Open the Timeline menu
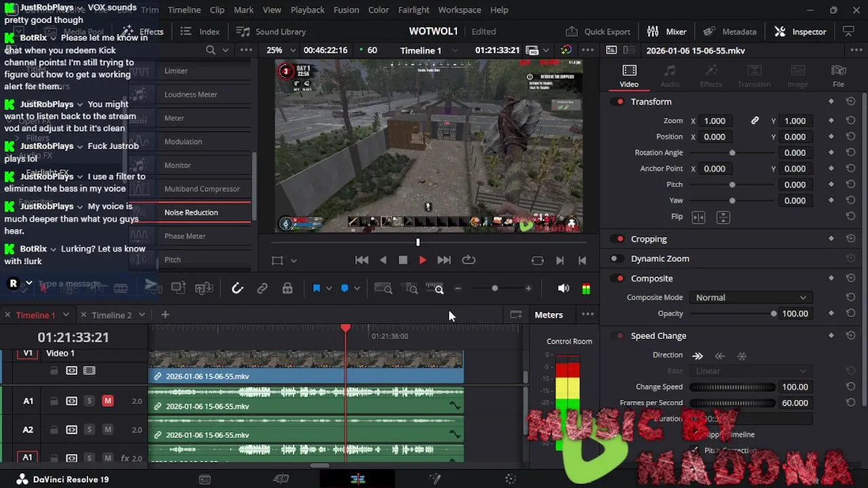 point(184,10)
